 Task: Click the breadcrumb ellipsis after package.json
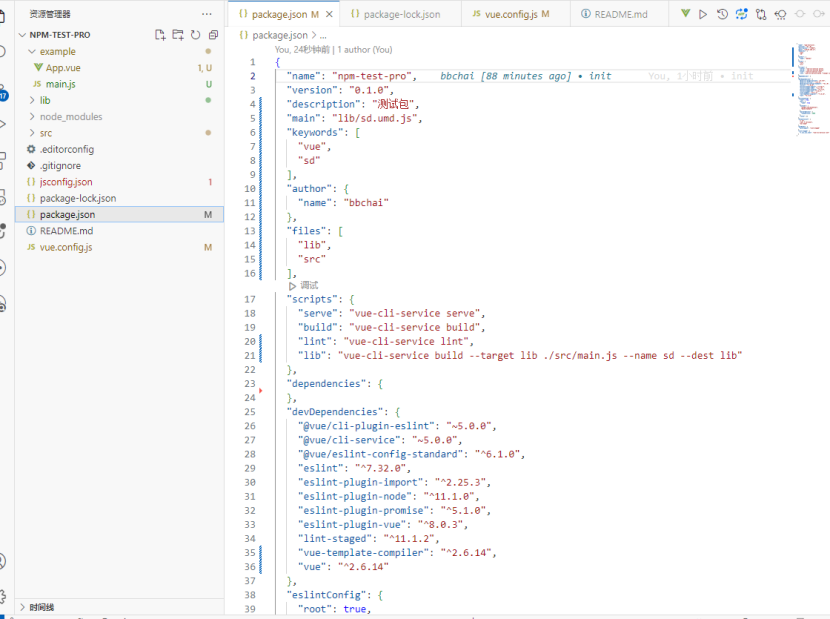coord(323,35)
